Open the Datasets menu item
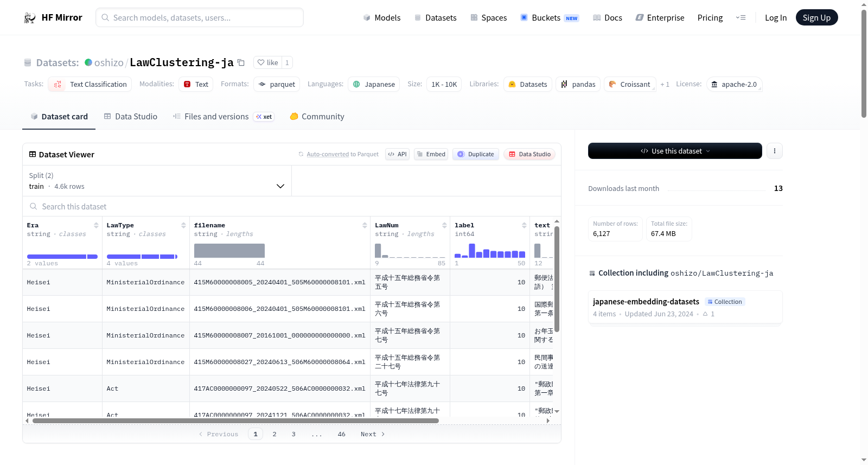This screenshot has width=868, height=465. [435, 18]
